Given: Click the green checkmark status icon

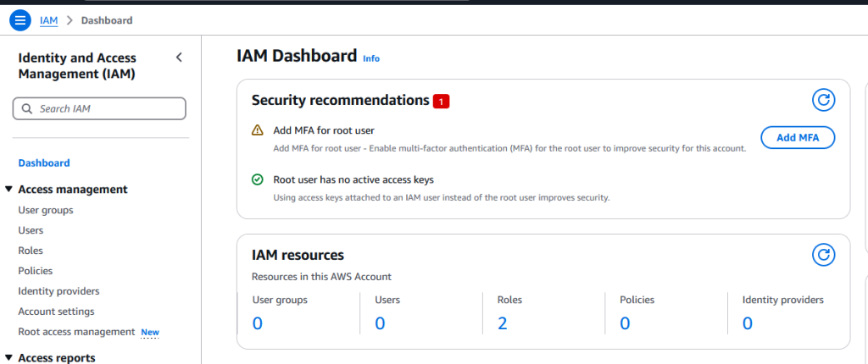Looking at the screenshot, I should tap(258, 179).
